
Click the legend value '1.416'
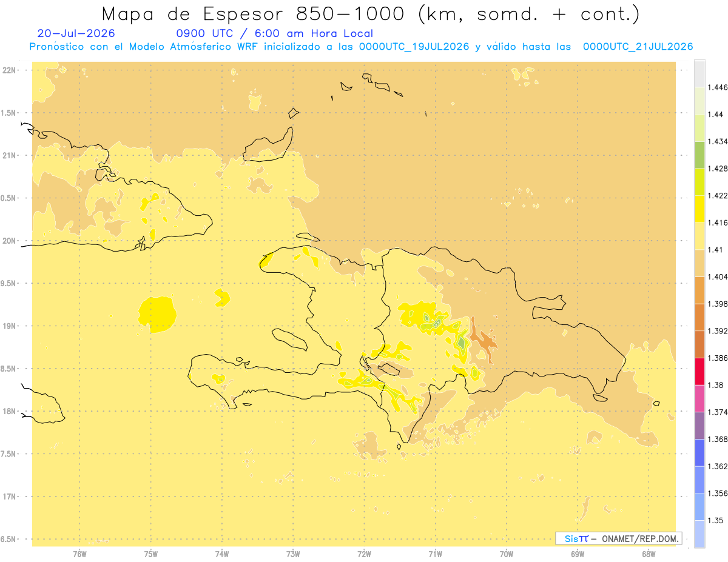coord(719,222)
